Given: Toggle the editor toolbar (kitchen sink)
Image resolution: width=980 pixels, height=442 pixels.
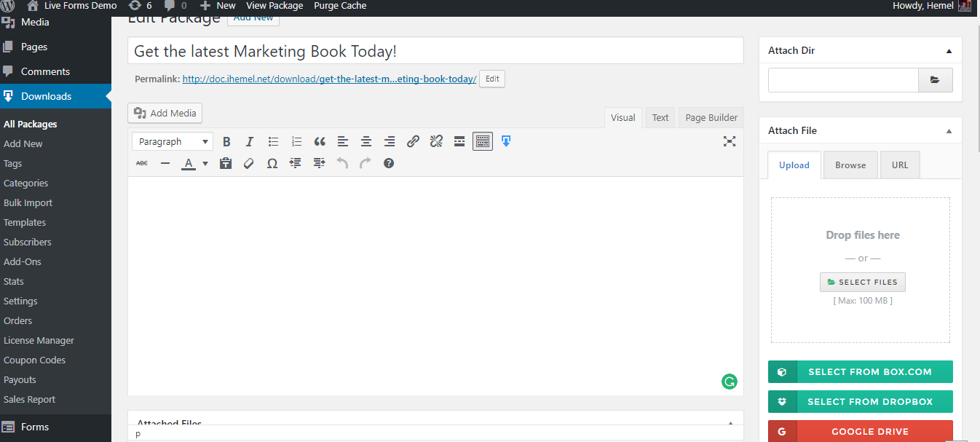Looking at the screenshot, I should point(483,141).
